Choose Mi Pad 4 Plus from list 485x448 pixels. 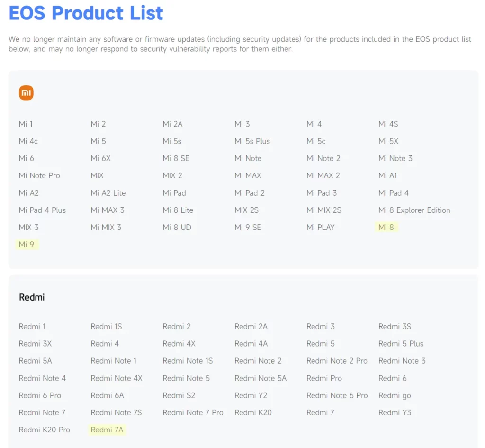click(x=42, y=210)
